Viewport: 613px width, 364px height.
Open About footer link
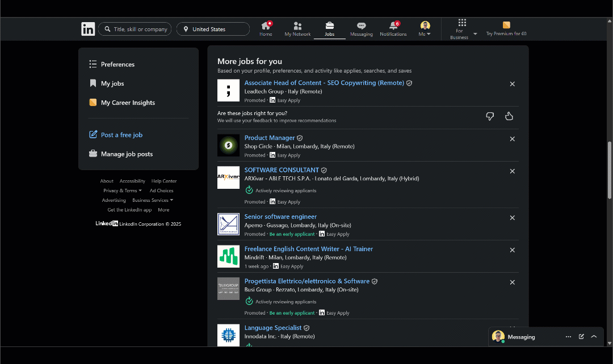pyautogui.click(x=107, y=181)
